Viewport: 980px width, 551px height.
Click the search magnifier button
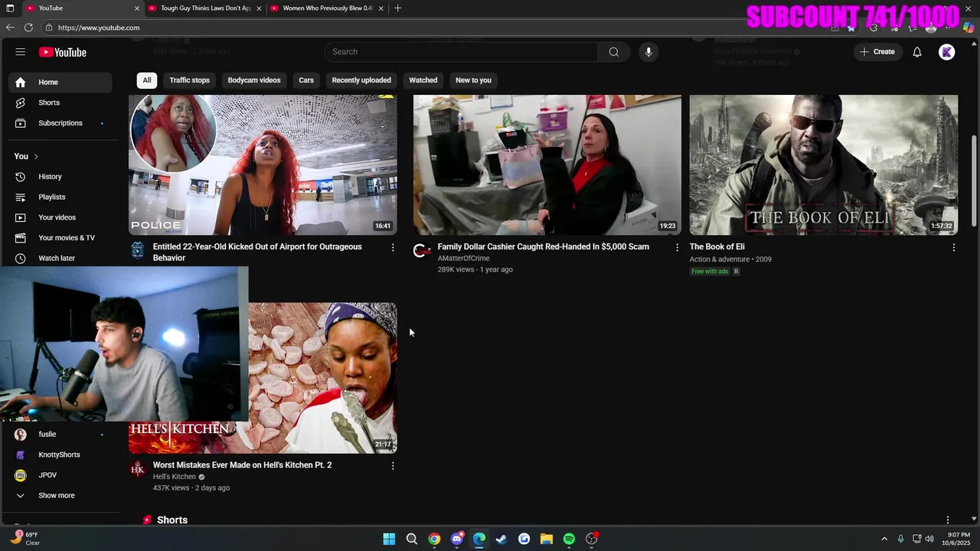[x=613, y=52]
